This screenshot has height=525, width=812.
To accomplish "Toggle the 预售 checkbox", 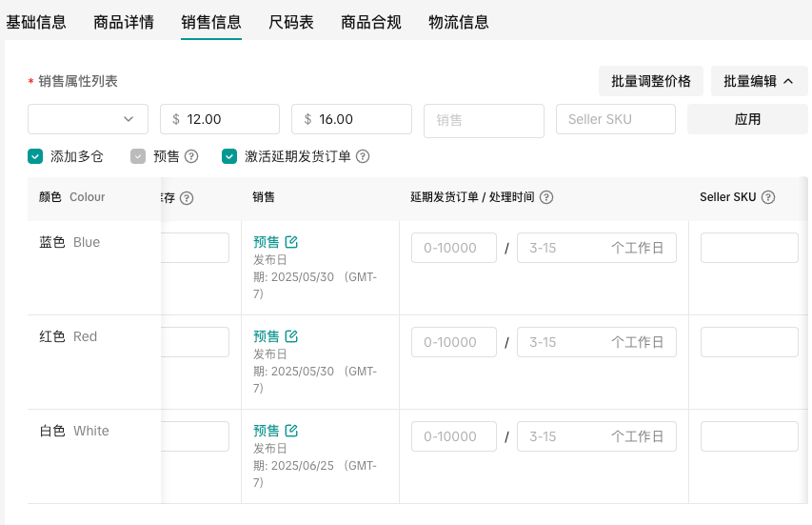I will 138,156.
